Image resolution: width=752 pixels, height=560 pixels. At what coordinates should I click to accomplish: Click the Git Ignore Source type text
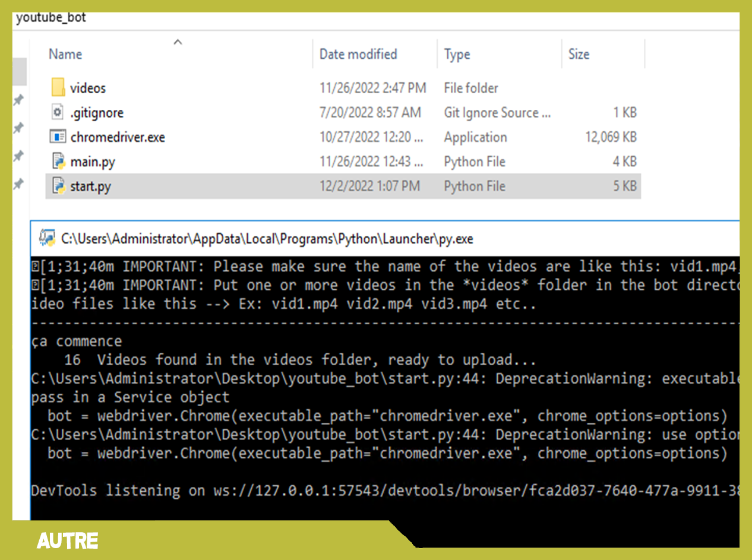497,112
